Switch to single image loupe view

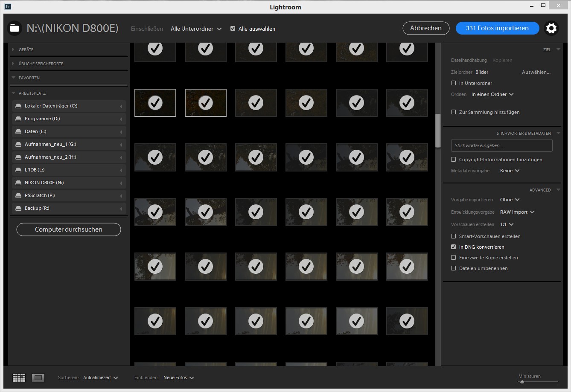[38, 377]
